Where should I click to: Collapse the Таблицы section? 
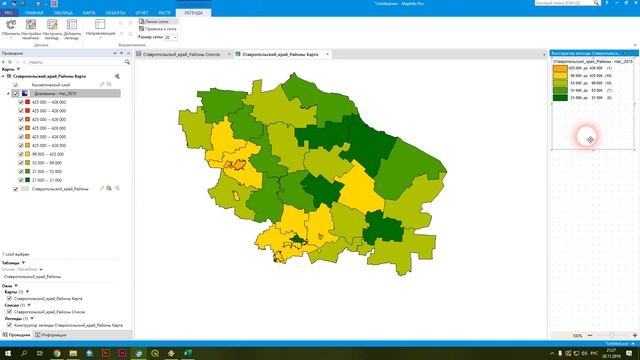(x=23, y=263)
